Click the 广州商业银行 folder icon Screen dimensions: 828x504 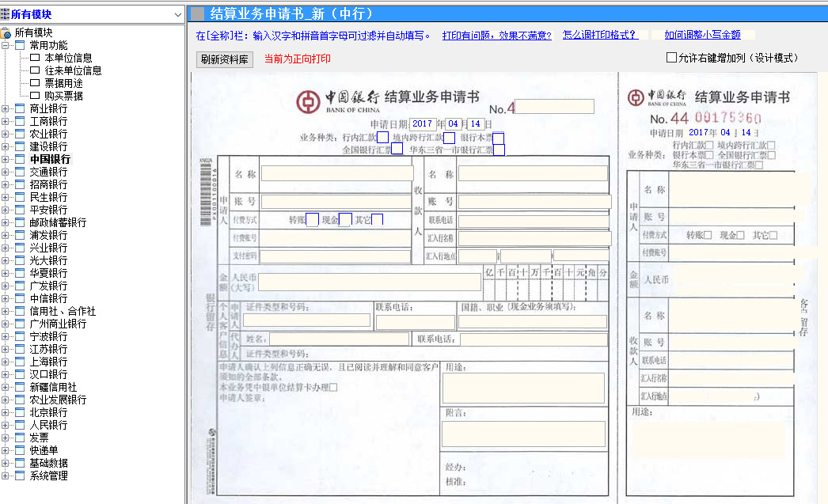20,324
